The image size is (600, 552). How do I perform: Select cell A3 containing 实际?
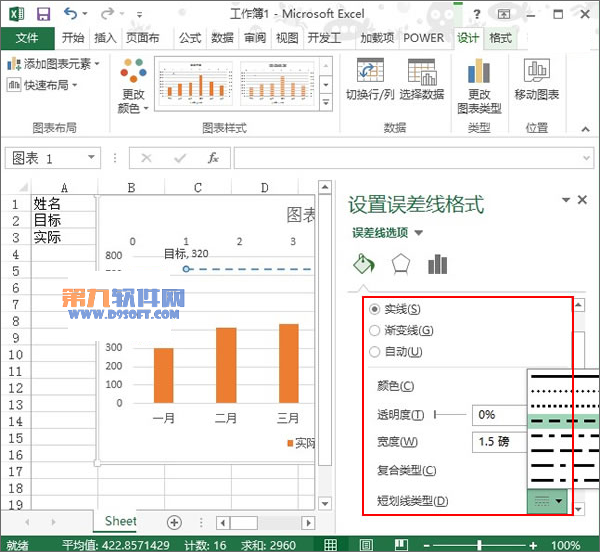tap(64, 237)
